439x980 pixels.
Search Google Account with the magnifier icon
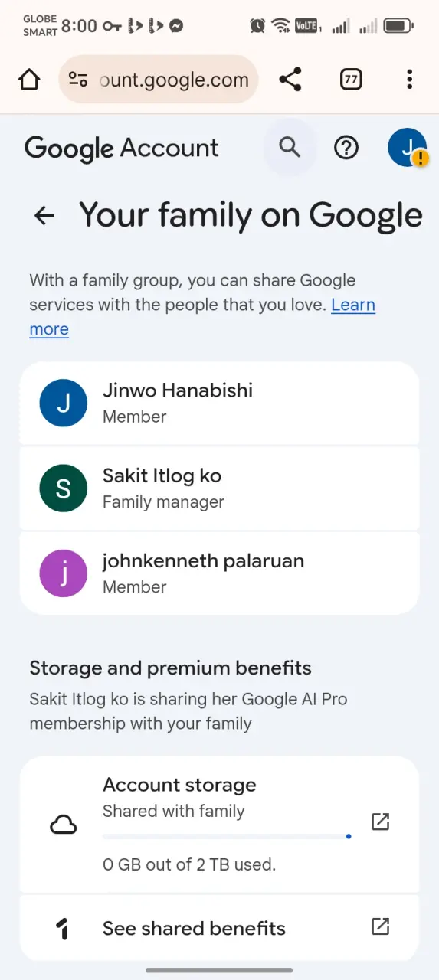(x=290, y=147)
